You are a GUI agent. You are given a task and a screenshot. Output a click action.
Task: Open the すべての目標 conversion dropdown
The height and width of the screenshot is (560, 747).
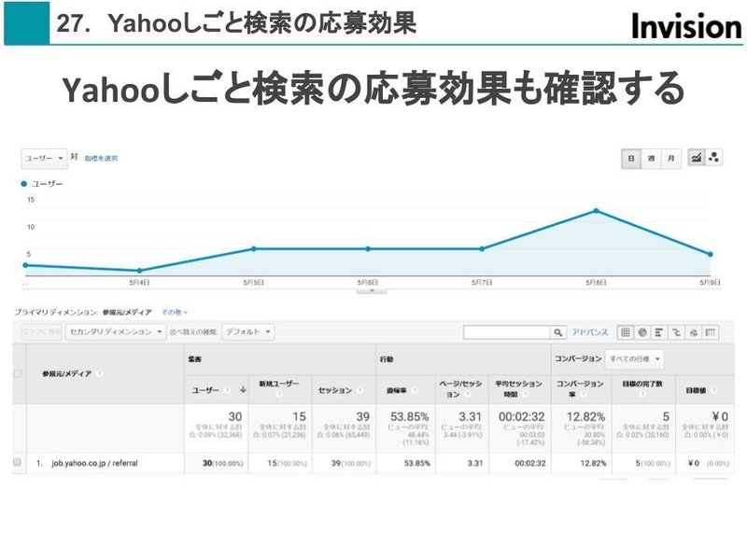click(634, 358)
